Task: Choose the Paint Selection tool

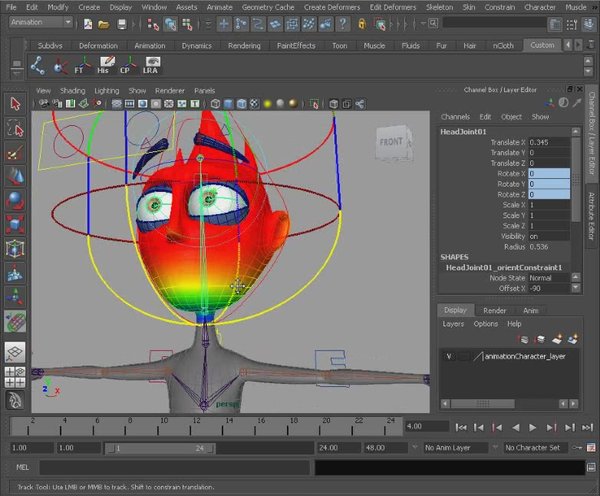Action: point(15,152)
